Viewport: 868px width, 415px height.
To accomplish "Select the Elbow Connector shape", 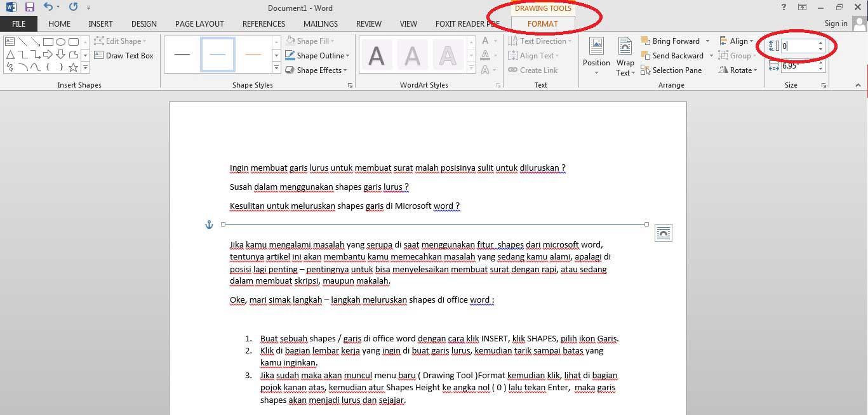I will tap(23, 55).
